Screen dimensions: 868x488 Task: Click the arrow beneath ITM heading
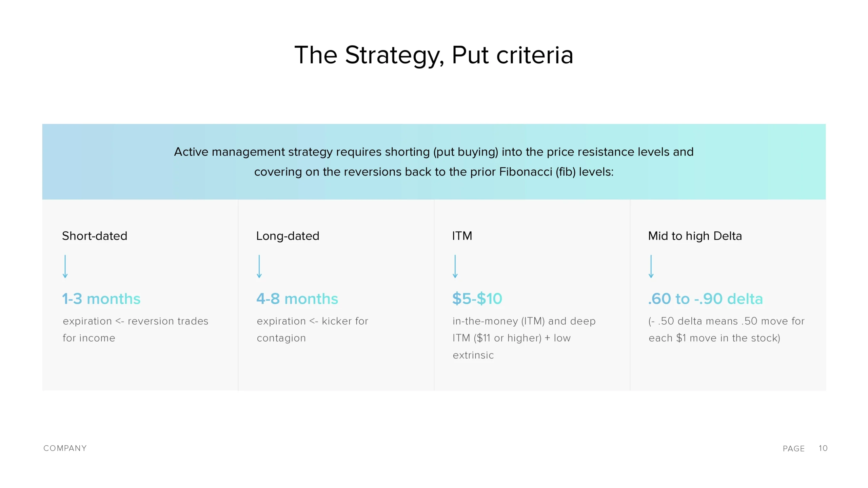[x=455, y=266]
